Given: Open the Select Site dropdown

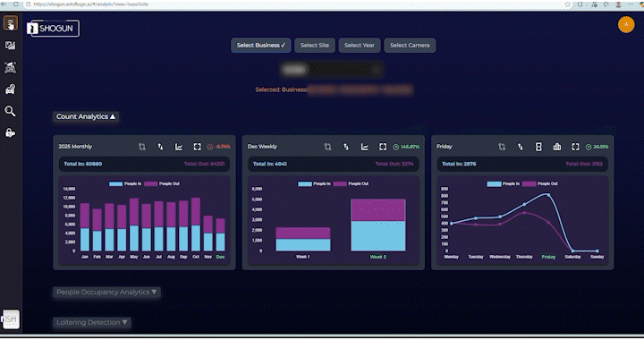Looking at the screenshot, I should pos(315,45).
